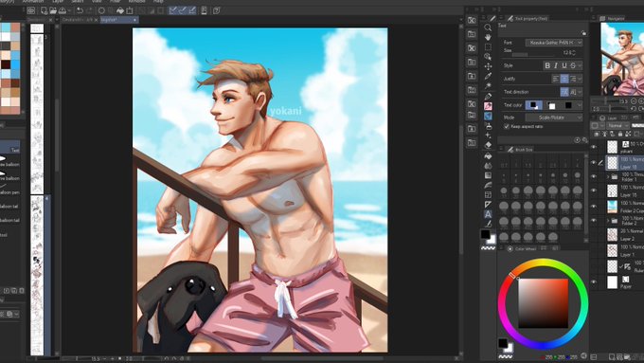Toggle Keep aspect ratio checkbox
The width and height of the screenshot is (644, 363).
pyautogui.click(x=507, y=127)
